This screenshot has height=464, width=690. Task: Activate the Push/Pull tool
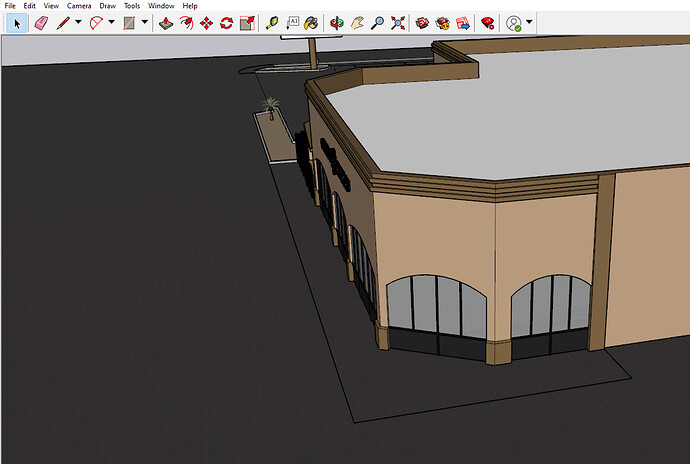click(166, 23)
